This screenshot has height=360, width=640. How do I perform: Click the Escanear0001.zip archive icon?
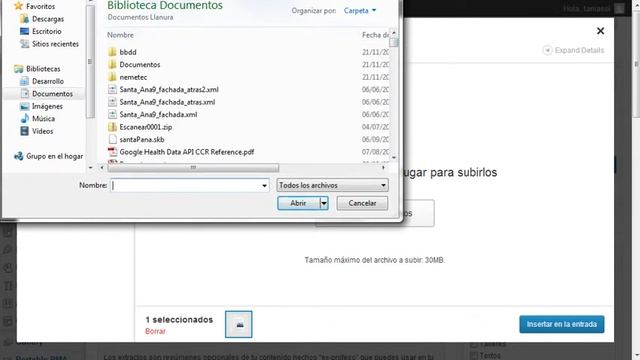coord(112,127)
